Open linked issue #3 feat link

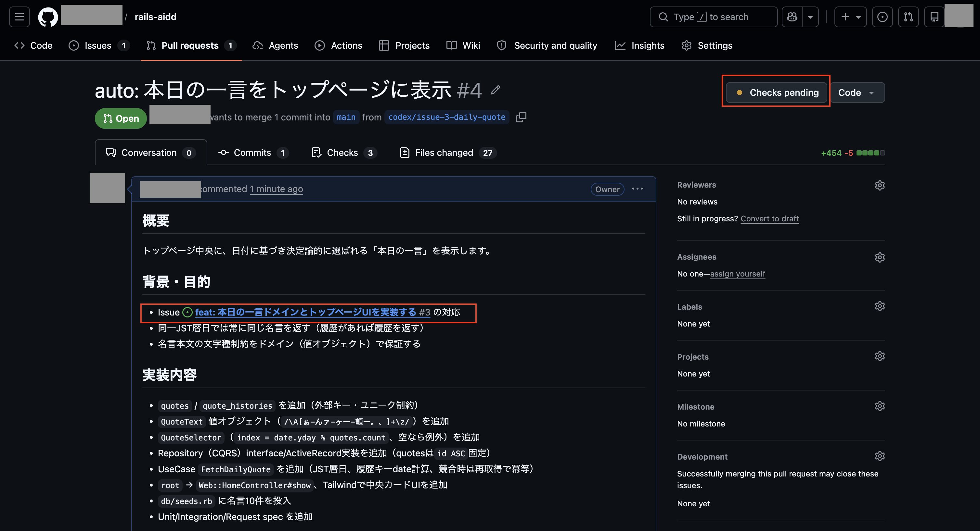click(x=305, y=313)
